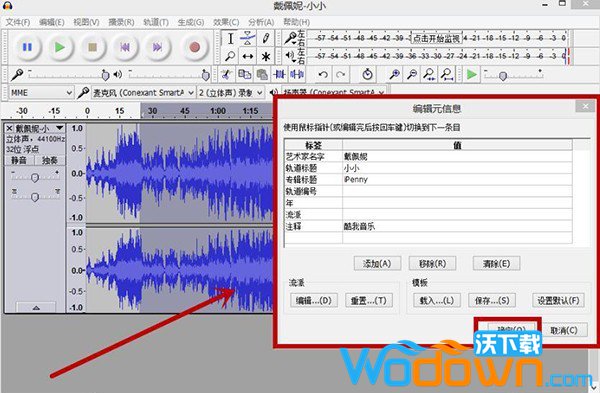Click the Stop button

pos(92,47)
